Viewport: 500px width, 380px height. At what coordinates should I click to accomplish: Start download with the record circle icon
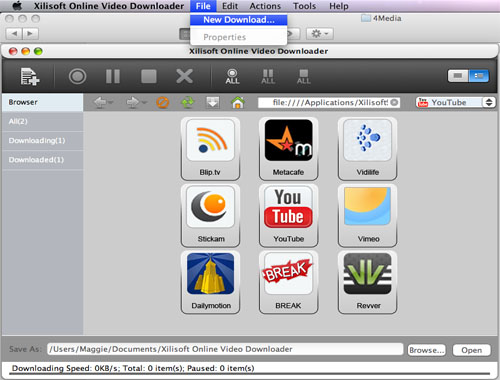(x=77, y=76)
